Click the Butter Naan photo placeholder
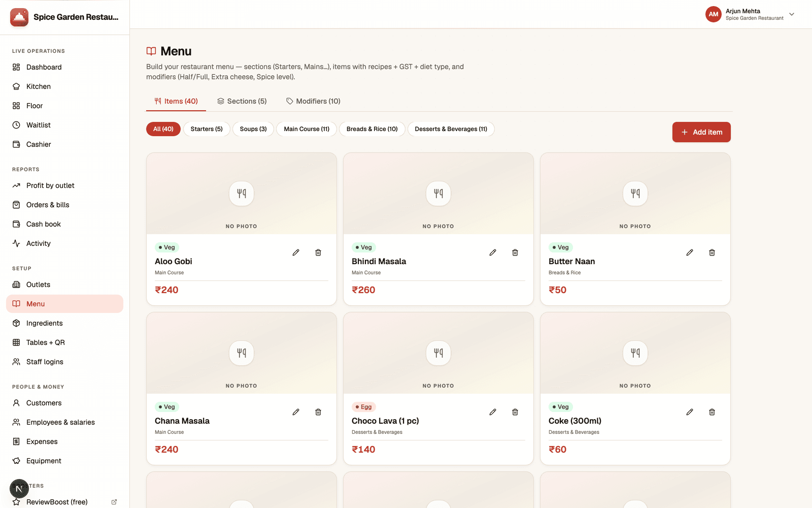Screen dimensions: 812x508 (x=635, y=194)
